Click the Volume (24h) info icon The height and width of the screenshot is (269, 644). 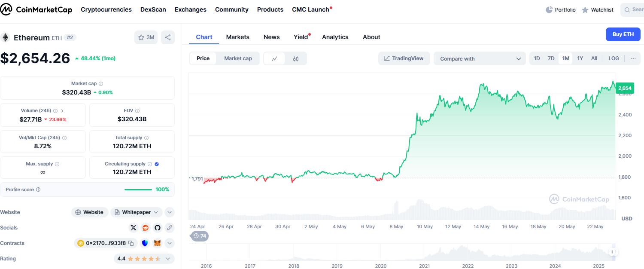pyautogui.click(x=55, y=111)
